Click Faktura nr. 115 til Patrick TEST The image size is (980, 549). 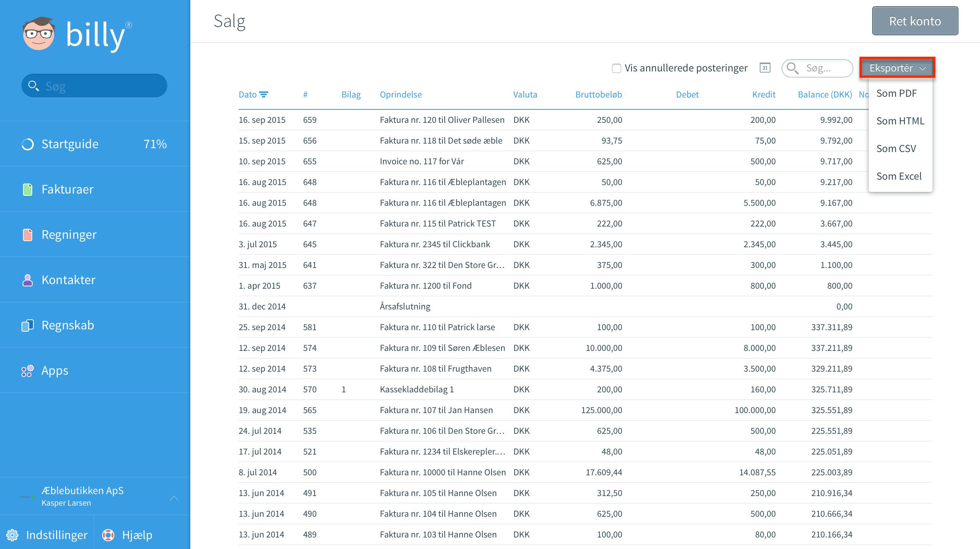(438, 223)
